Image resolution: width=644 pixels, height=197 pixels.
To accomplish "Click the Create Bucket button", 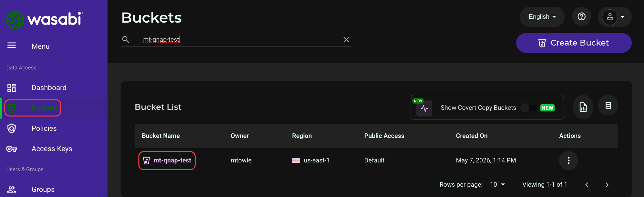I will click(x=574, y=43).
